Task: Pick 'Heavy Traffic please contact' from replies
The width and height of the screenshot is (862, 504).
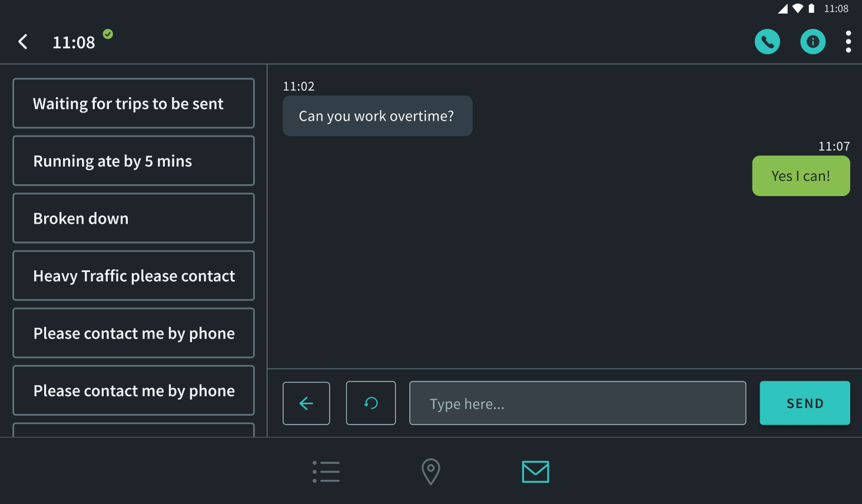Action: pyautogui.click(x=133, y=276)
